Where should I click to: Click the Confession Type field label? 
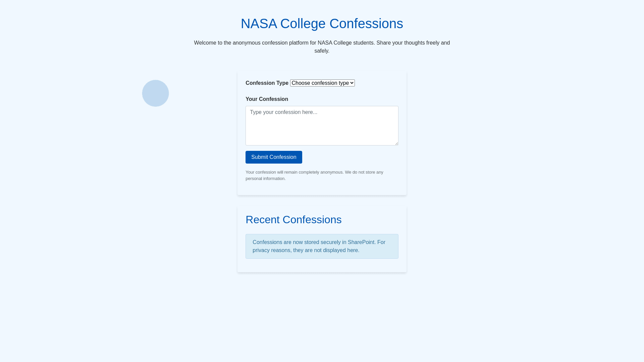[267, 83]
